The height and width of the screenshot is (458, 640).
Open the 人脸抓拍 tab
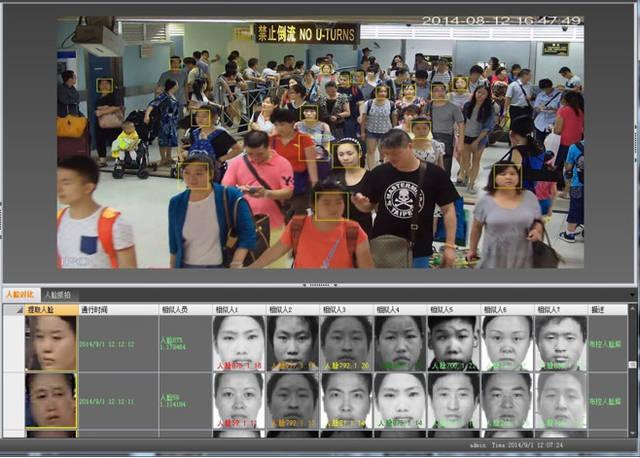[x=57, y=295]
